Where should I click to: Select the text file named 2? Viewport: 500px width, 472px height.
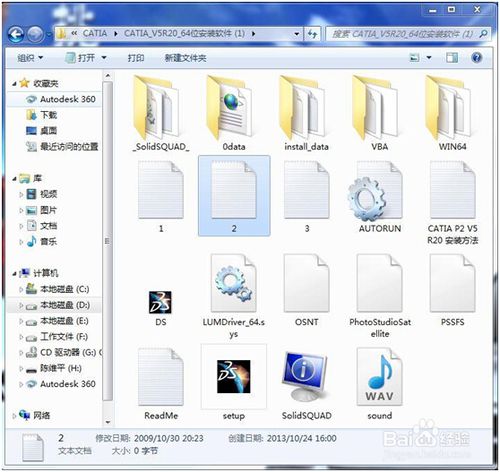click(x=234, y=197)
